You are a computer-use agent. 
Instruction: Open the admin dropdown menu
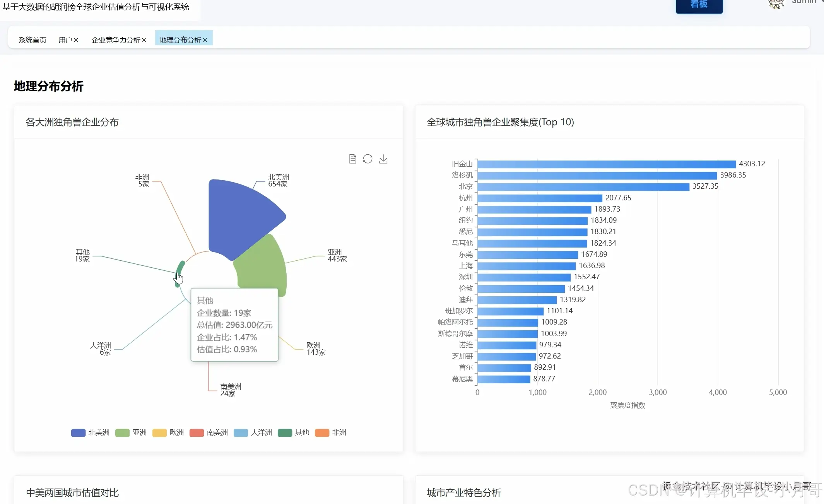coord(805,3)
